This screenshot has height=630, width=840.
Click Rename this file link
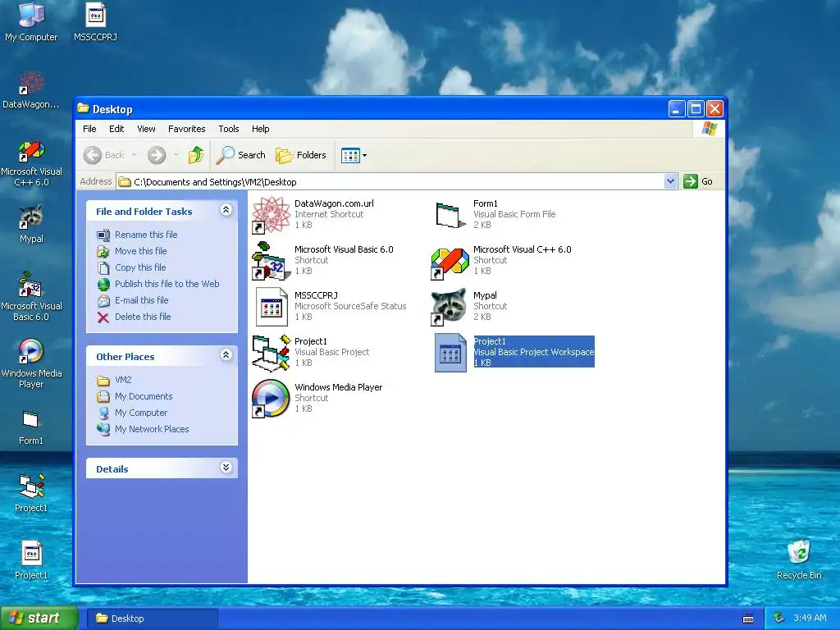[x=146, y=235]
